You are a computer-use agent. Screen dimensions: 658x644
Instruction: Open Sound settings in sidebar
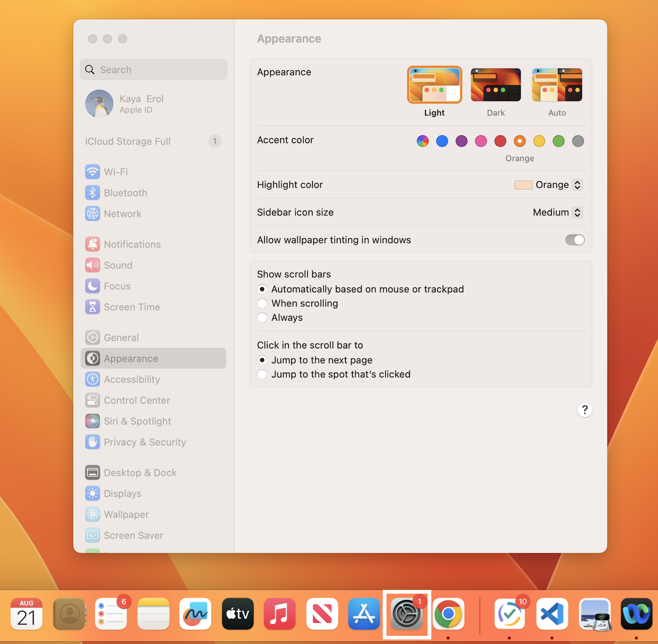(x=153, y=265)
